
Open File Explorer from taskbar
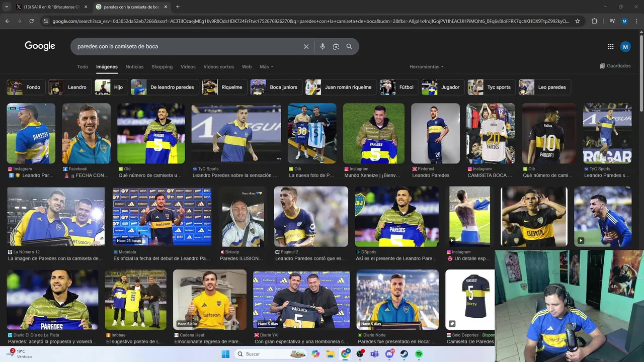pyautogui.click(x=330, y=354)
